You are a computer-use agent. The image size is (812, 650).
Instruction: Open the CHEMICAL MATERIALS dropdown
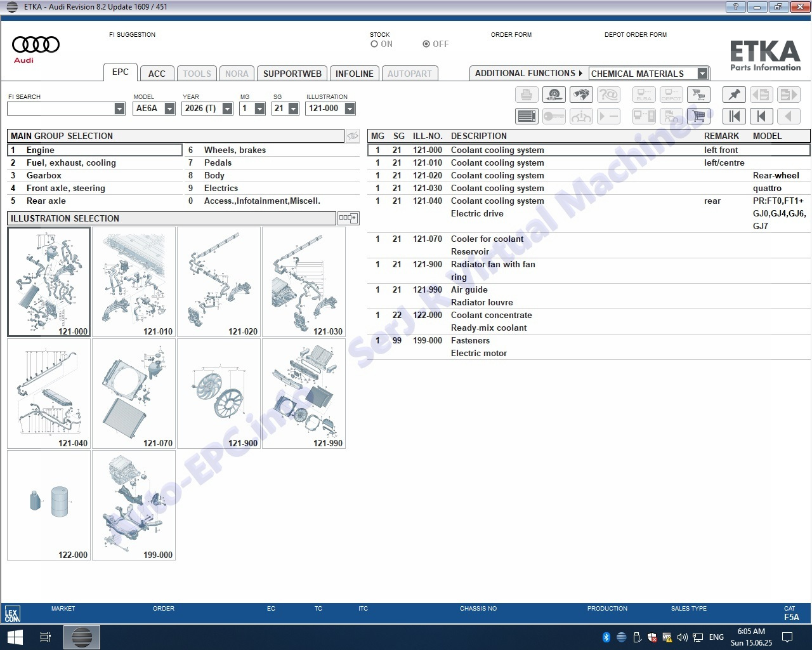click(x=702, y=74)
